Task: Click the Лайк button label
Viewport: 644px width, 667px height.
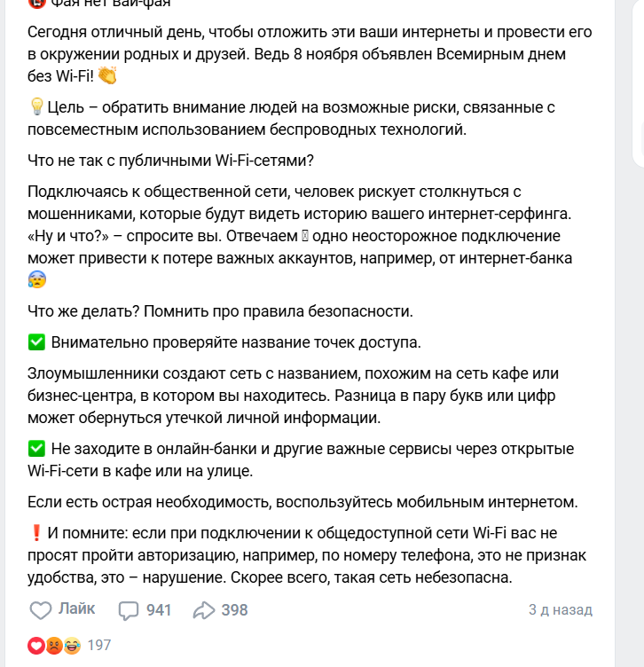Action: click(x=76, y=609)
